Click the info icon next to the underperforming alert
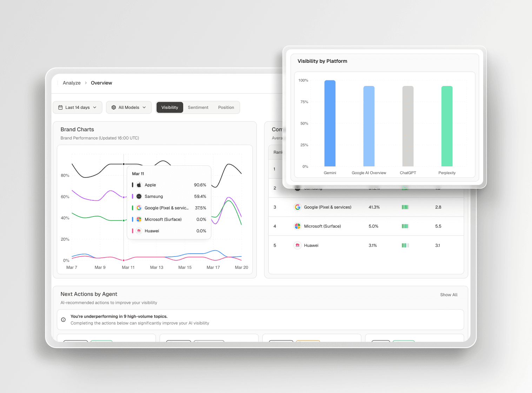The height and width of the screenshot is (393, 532). [64, 319]
